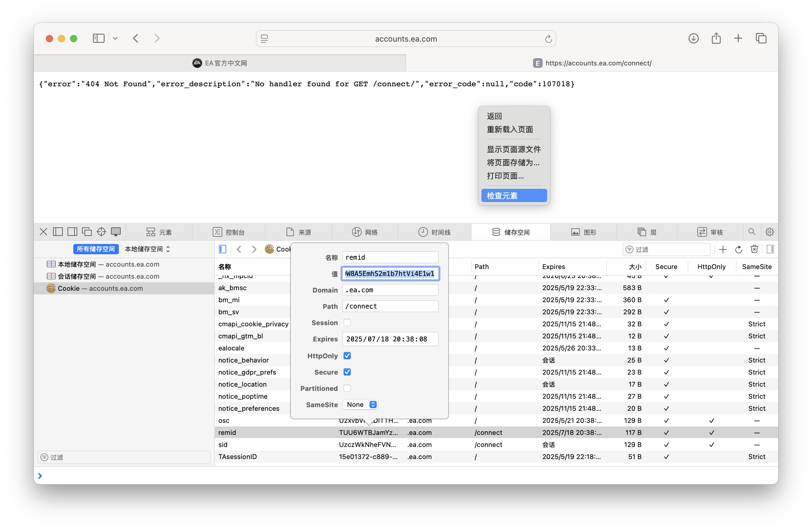Show the tab overview

760,38
